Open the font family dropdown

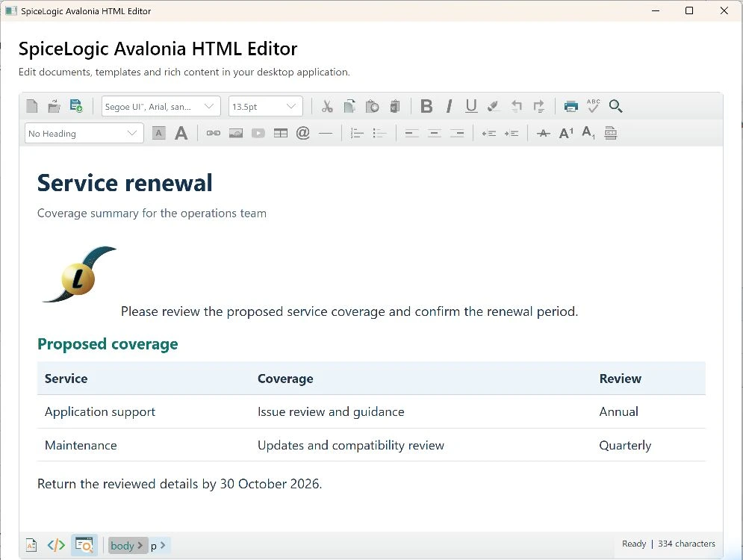(x=161, y=107)
